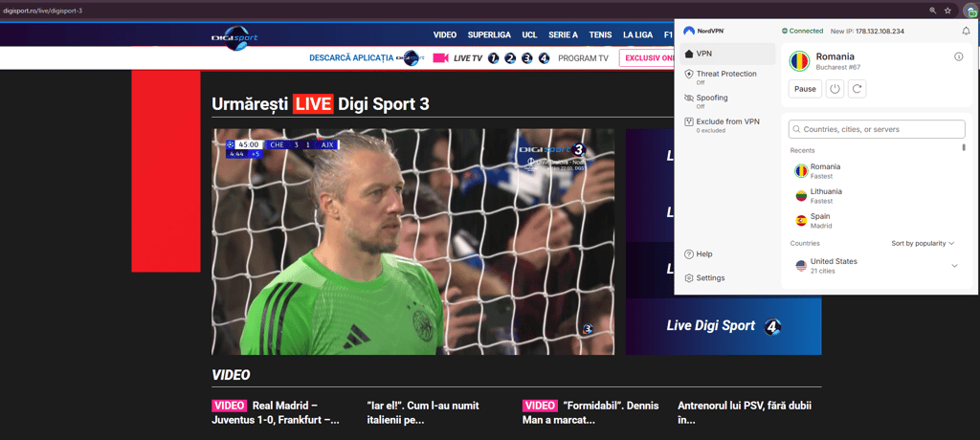This screenshot has width=980, height=440.
Task: Open connection info icon beside Romania
Action: (959, 56)
